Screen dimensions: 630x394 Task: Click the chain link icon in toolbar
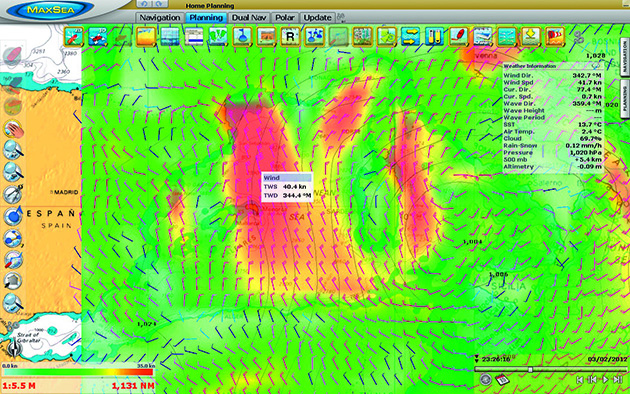point(578,37)
